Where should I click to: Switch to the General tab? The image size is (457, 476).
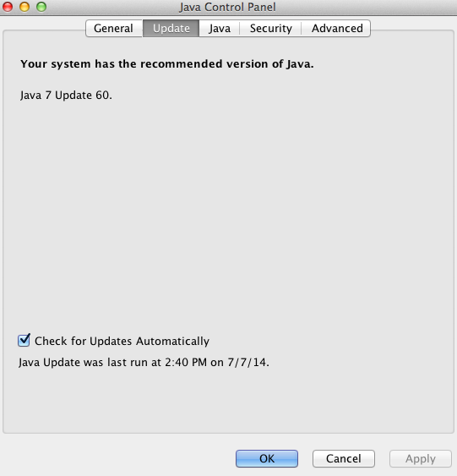coord(114,28)
